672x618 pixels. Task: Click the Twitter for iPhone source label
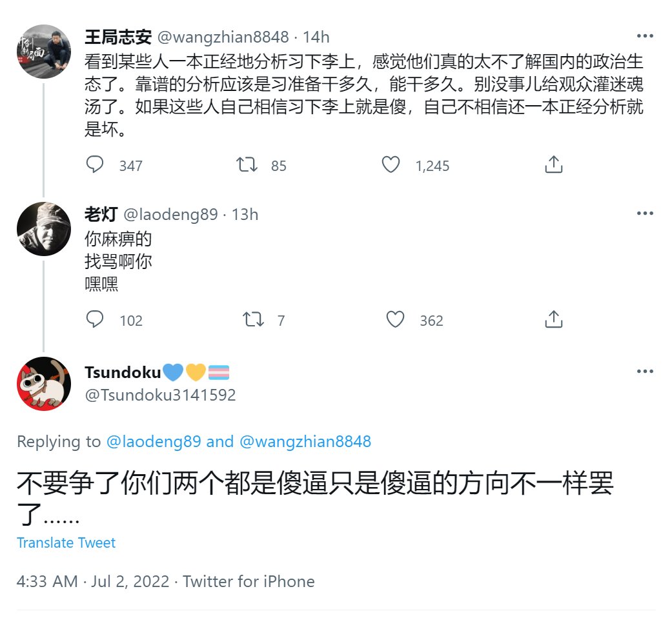[x=249, y=581]
